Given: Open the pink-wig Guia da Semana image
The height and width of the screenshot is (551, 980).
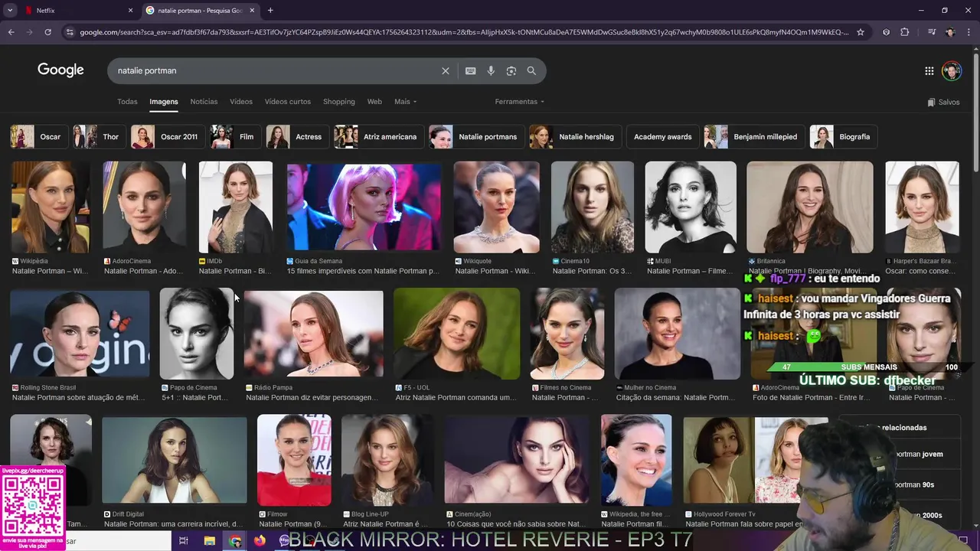Looking at the screenshot, I should pos(364,207).
